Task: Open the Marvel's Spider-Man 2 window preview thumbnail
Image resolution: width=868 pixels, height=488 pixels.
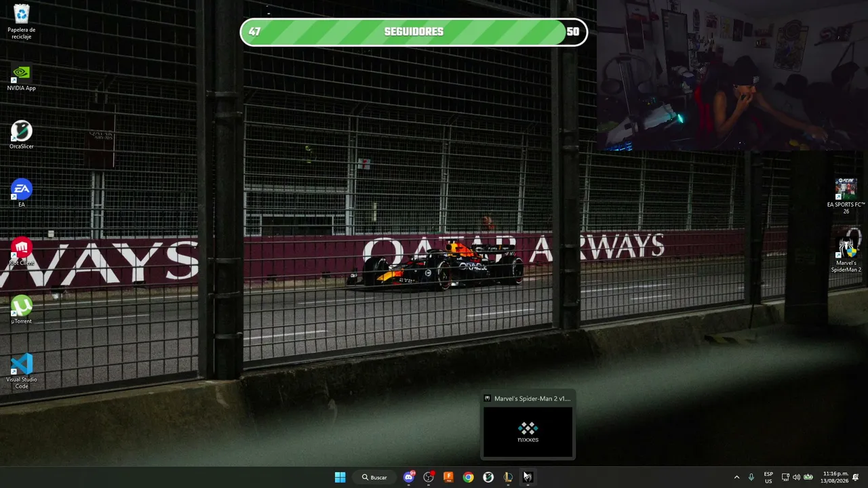Action: (528, 432)
